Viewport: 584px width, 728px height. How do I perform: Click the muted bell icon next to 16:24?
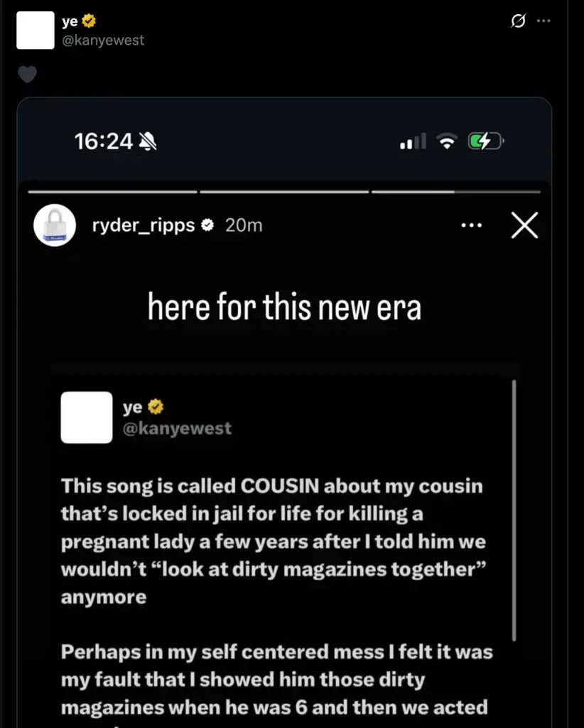pos(148,142)
